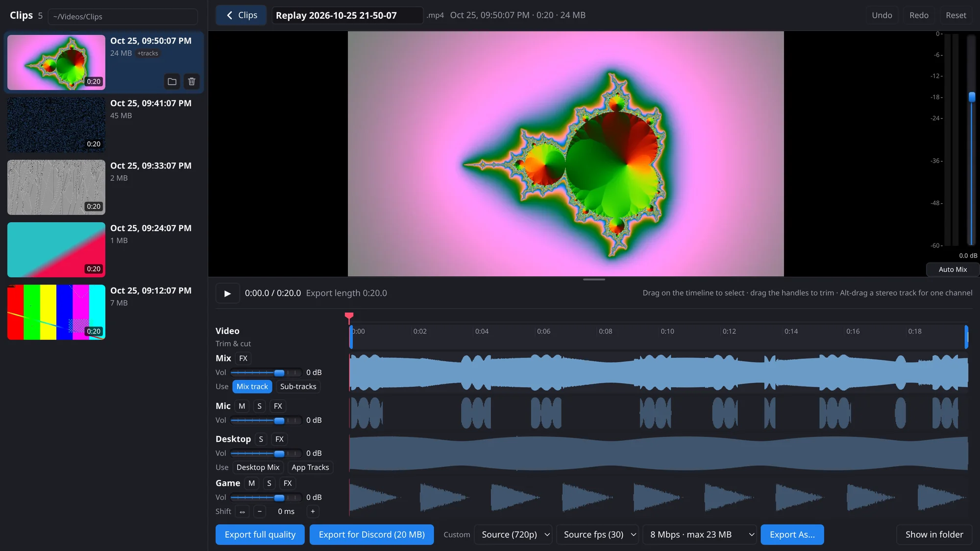Click the master level fader handle
Image resolution: width=980 pixels, height=551 pixels.
coord(972,97)
